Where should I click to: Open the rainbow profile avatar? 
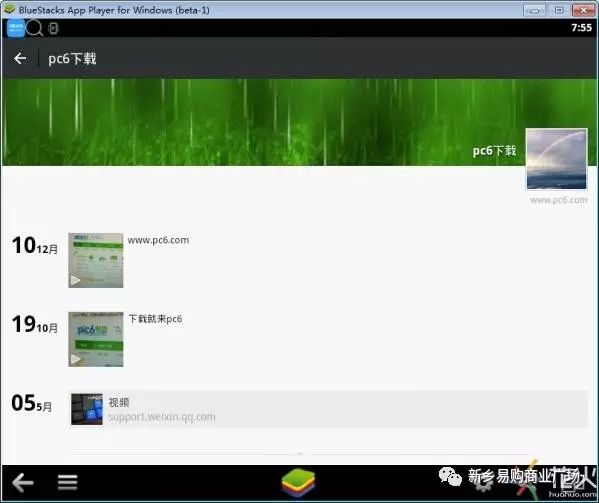point(557,159)
